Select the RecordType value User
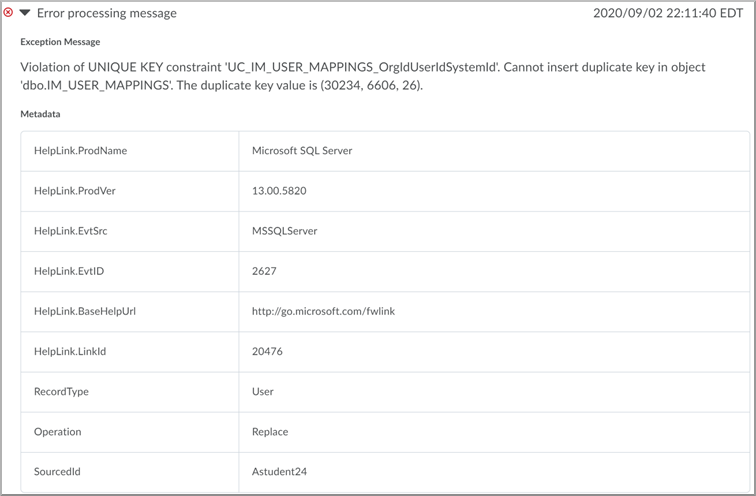Image resolution: width=756 pixels, height=496 pixels. [x=263, y=391]
